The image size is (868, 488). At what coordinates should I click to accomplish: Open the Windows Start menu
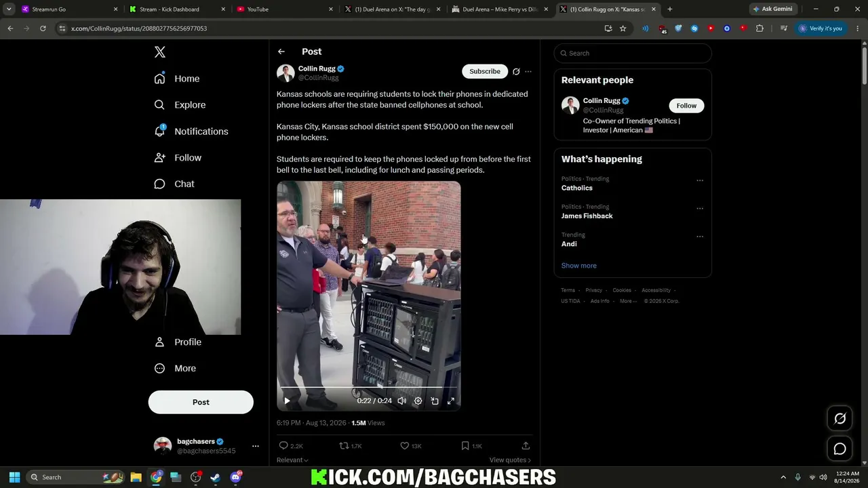14,477
